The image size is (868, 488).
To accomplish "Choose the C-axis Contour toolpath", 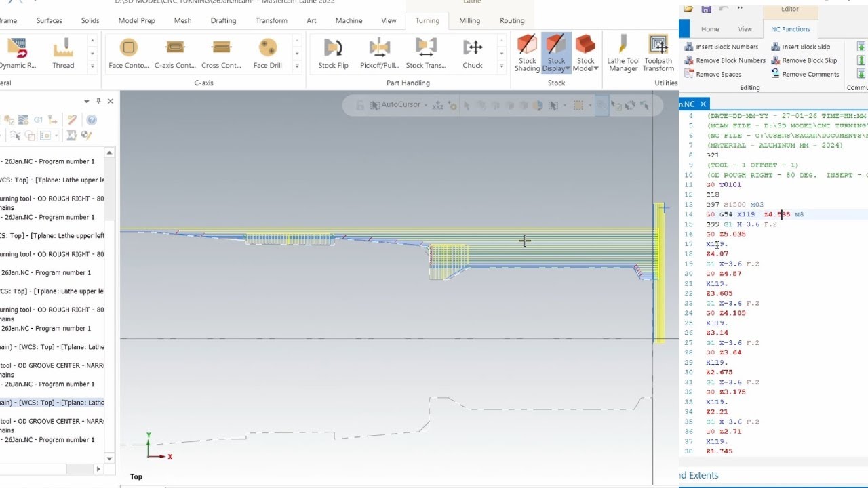I will [x=175, y=54].
